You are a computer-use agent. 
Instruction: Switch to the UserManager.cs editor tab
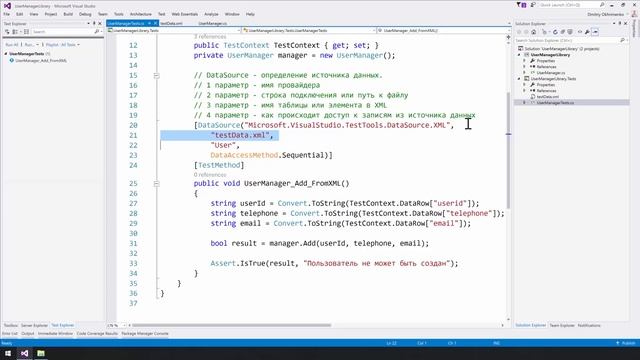213,23
